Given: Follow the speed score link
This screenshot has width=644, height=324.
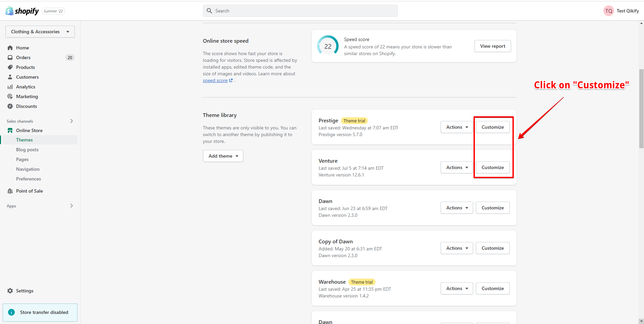Looking at the screenshot, I should tap(215, 81).
